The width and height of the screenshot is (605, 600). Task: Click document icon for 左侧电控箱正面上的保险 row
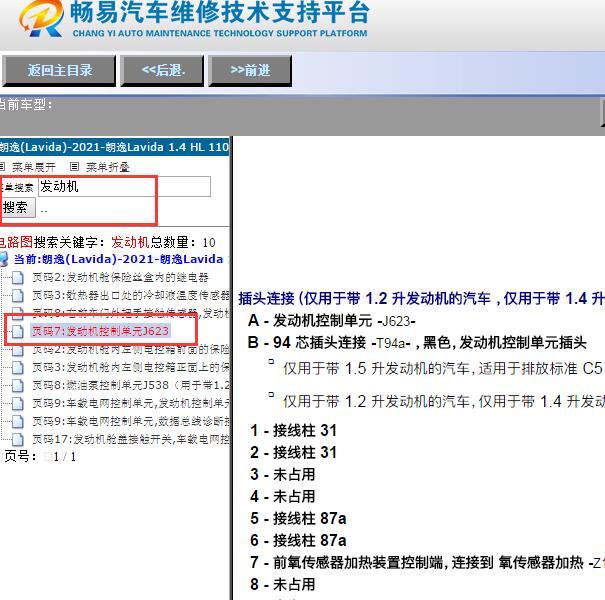click(17, 367)
